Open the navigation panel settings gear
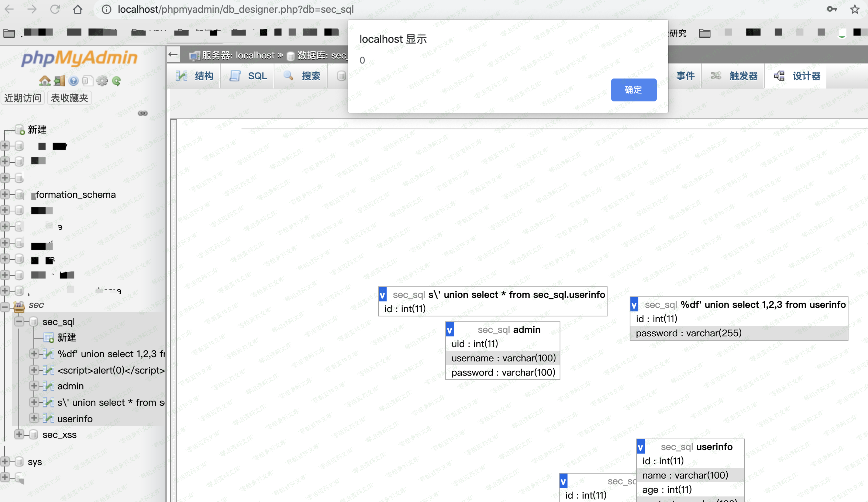The width and height of the screenshot is (868, 502). tap(102, 81)
